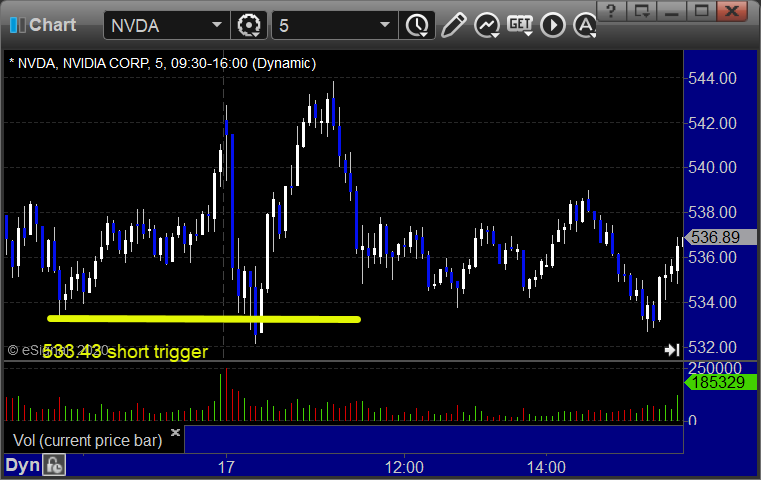This screenshot has height=480, width=761.
Task: Maximize the chart window
Action: (x=701, y=11)
